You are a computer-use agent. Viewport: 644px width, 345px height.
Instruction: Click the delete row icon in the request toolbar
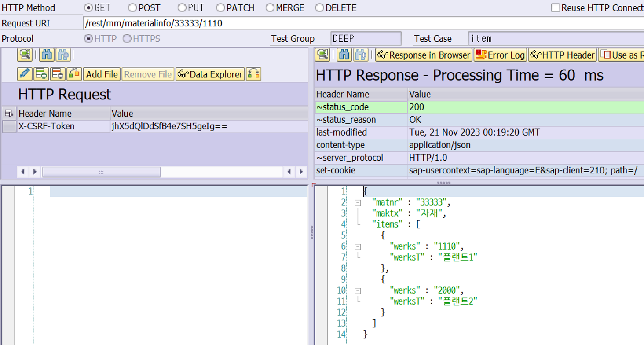57,74
